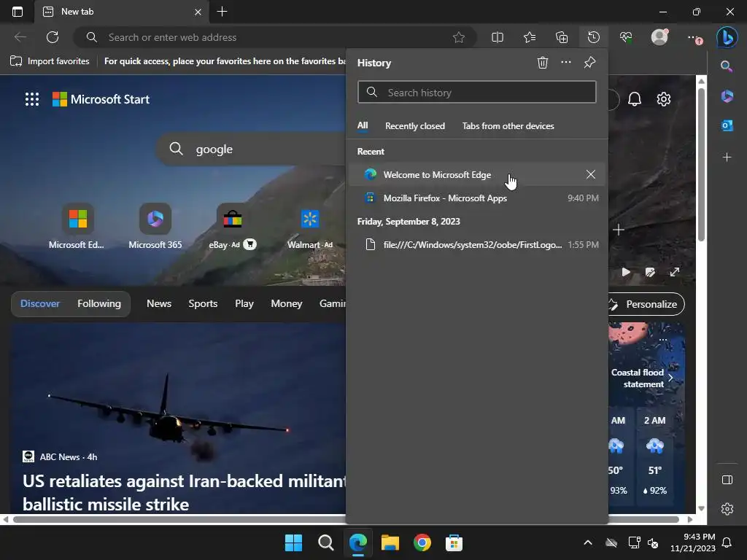Show hidden tray icons chevron
Viewport: 747px width, 560px height.
pos(588,542)
